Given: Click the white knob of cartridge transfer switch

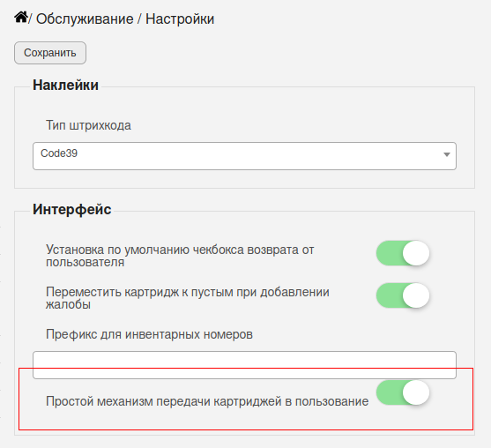Looking at the screenshot, I should tap(416, 392).
